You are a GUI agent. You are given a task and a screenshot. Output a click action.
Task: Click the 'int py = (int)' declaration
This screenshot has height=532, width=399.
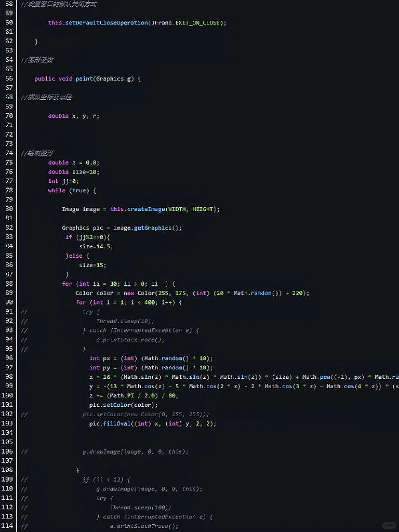(151, 368)
